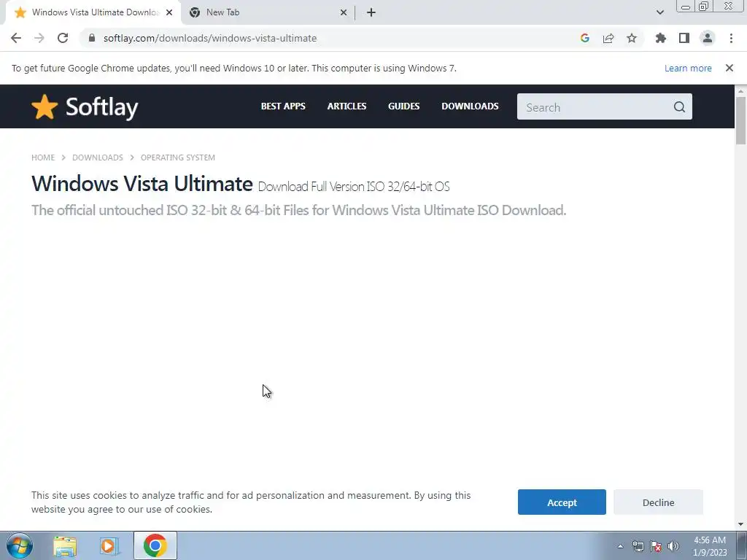The image size is (747, 560).
Task: Click the browser forward arrow
Action: (x=39, y=38)
